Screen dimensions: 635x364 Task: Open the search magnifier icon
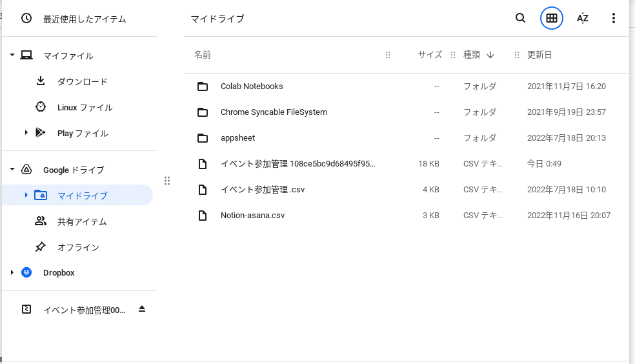520,18
